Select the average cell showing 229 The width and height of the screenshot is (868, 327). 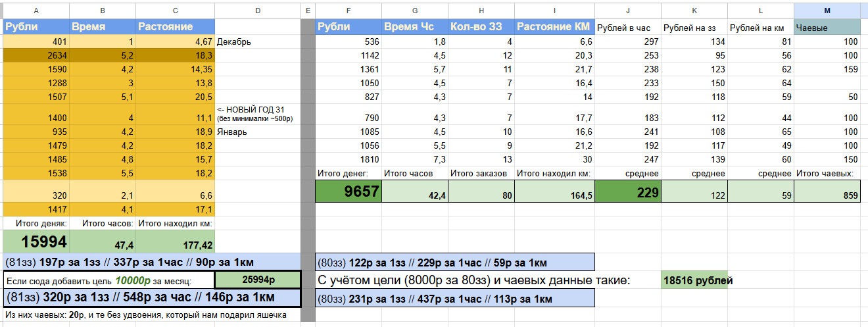pyautogui.click(x=628, y=191)
